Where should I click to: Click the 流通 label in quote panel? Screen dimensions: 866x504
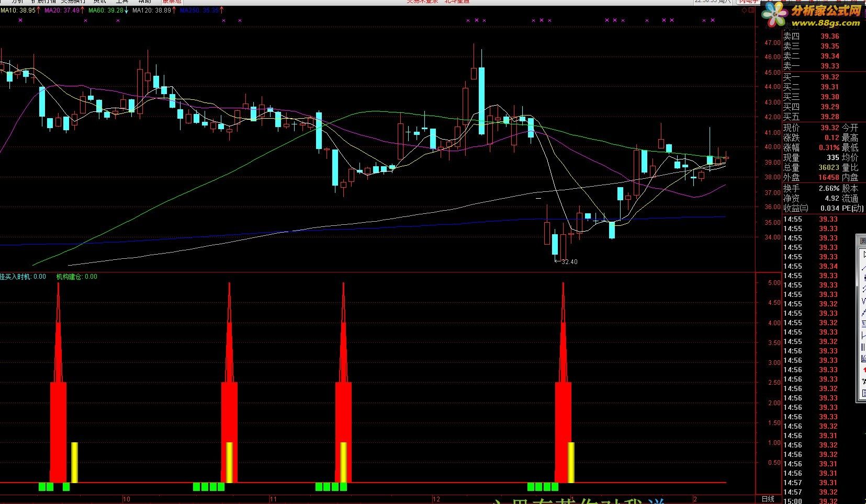point(850,198)
